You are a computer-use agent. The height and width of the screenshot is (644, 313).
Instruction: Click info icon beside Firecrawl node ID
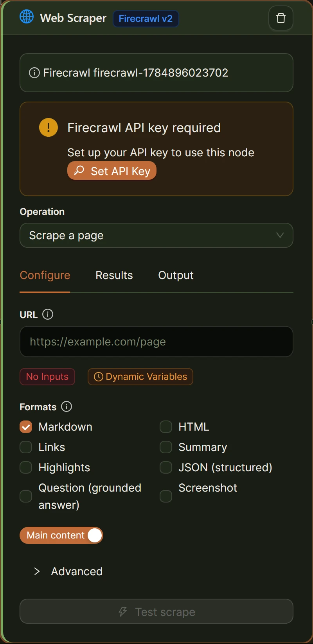pyautogui.click(x=34, y=73)
